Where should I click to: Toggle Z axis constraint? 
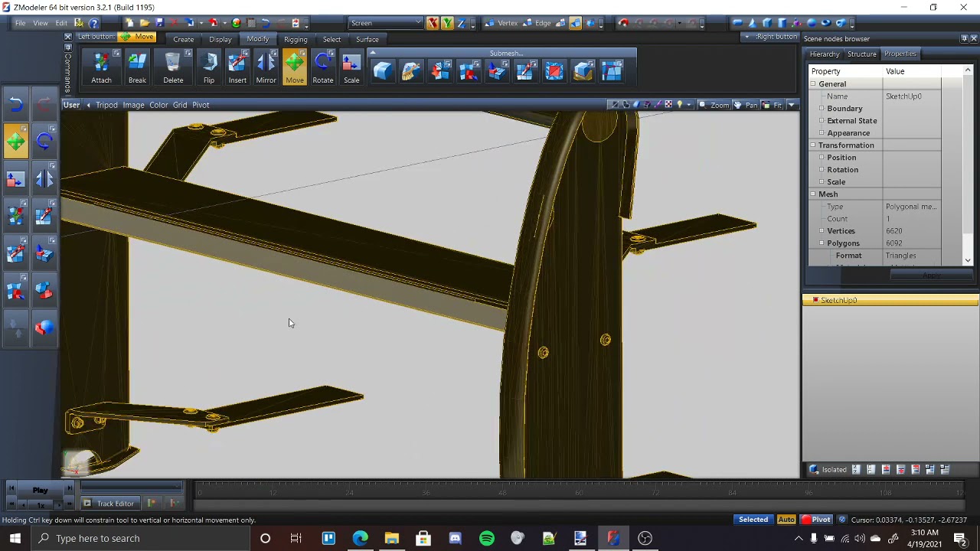[462, 23]
